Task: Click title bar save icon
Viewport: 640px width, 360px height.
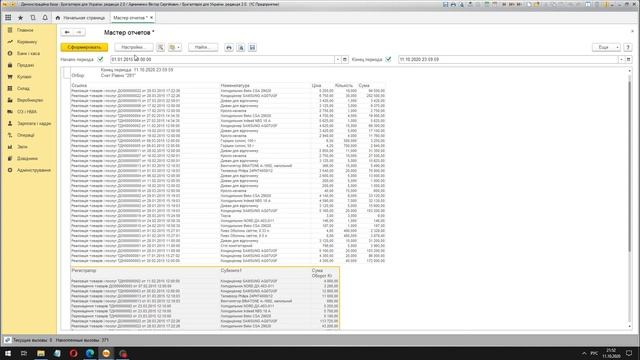Action: pyautogui.click(x=445, y=4)
